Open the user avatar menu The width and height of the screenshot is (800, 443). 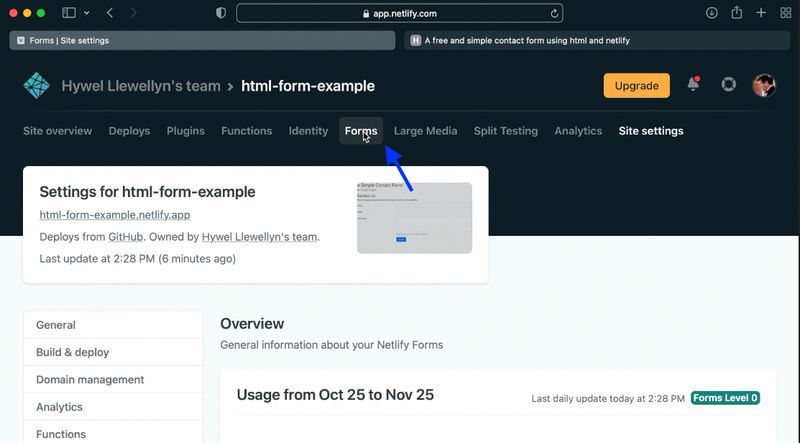(764, 85)
